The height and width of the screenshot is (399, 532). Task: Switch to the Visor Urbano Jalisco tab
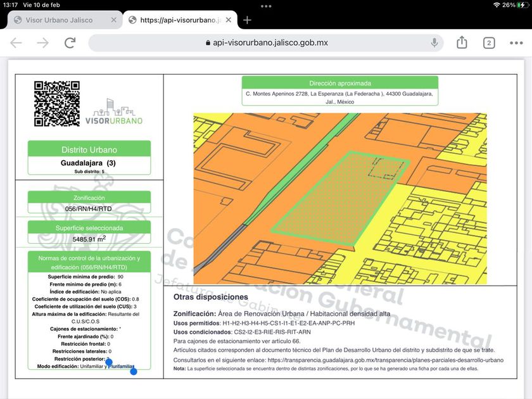pyautogui.click(x=59, y=20)
